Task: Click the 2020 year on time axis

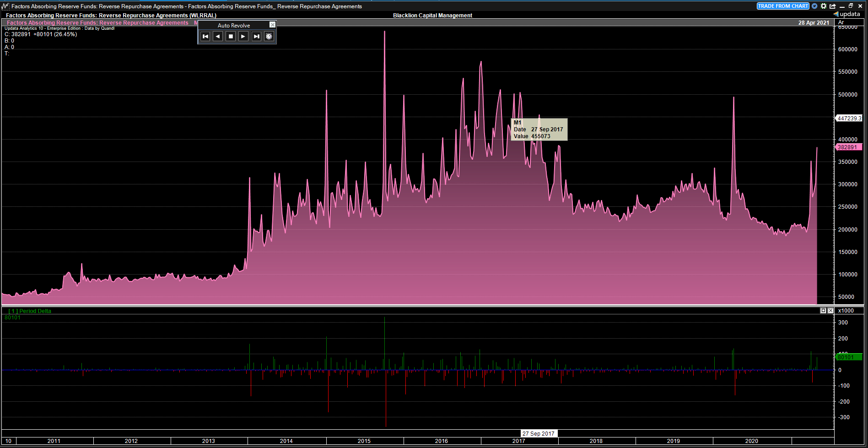Action: 752,441
